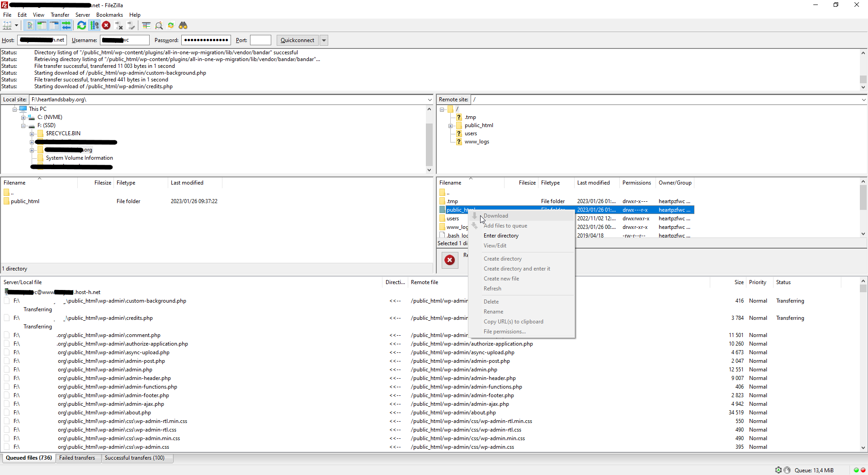Open the Site Manager dropdown arrow
Image resolution: width=868 pixels, height=475 pixels.
pos(16,26)
